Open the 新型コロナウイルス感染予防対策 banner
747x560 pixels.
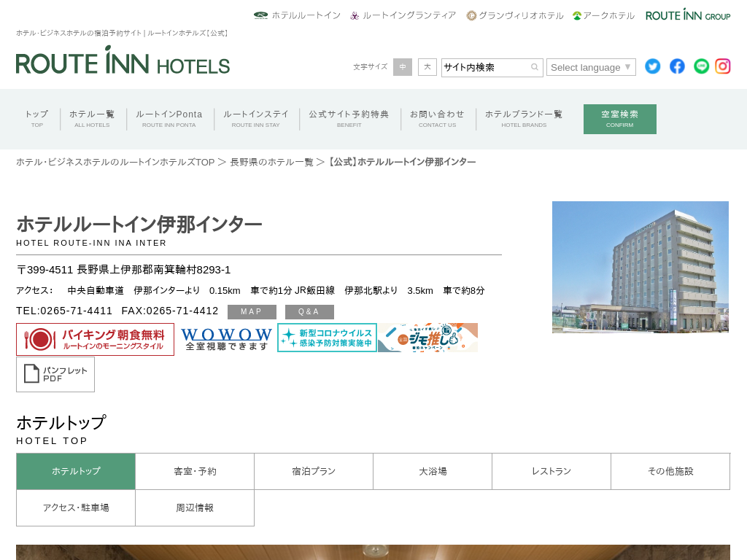pos(327,338)
